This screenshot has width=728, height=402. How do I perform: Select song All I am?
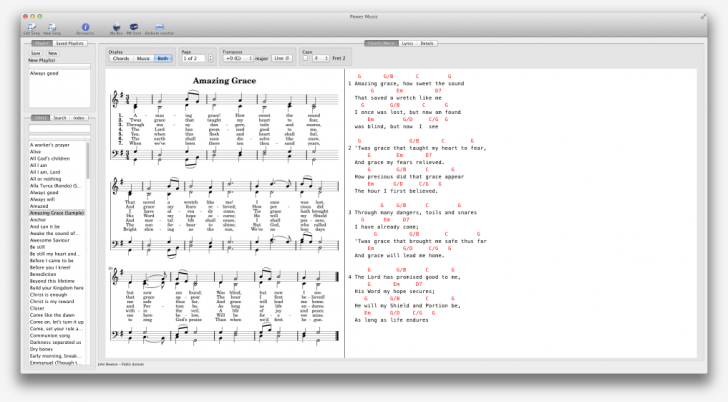pos(39,165)
